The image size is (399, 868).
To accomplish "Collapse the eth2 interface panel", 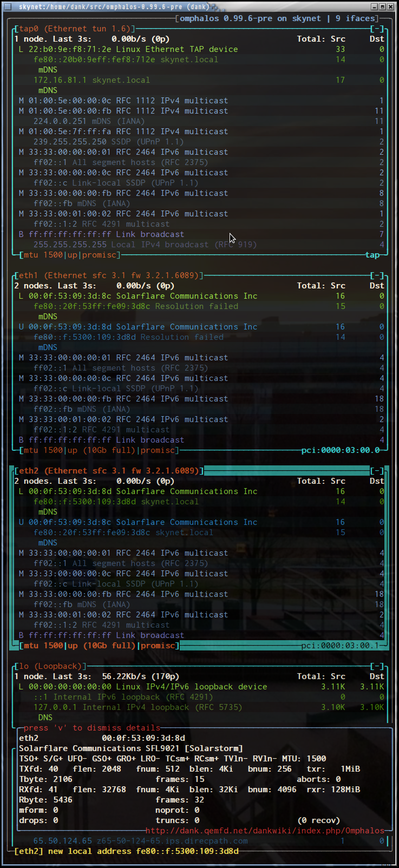I will point(377,471).
